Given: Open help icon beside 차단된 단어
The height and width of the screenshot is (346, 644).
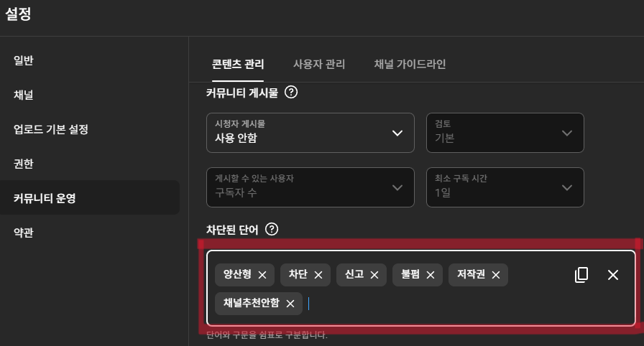Looking at the screenshot, I should [272, 229].
